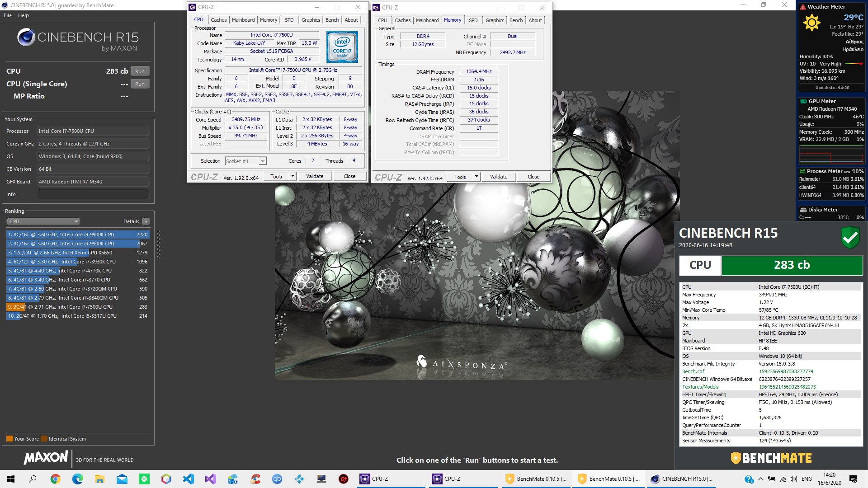Run the CPU benchmark test

(140, 71)
